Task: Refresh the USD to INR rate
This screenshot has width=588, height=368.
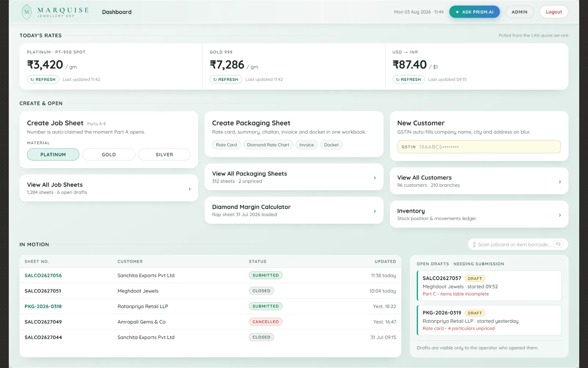Action: pos(408,79)
